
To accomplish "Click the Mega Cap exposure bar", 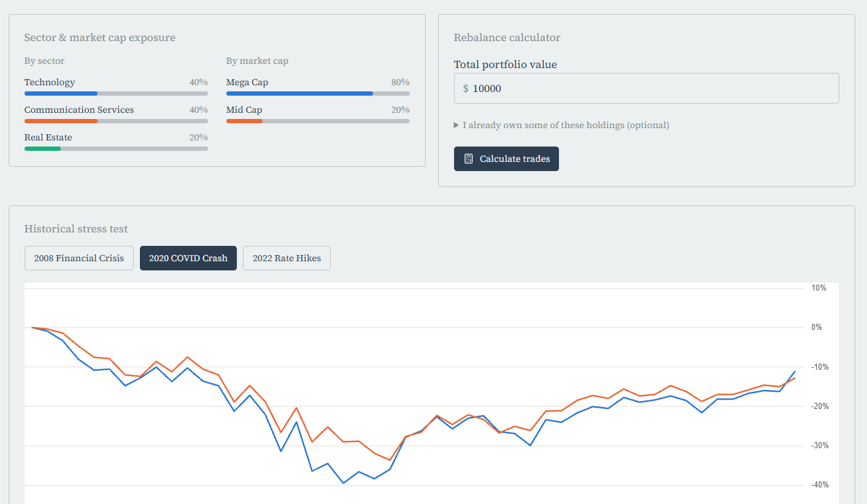I will pos(318,94).
